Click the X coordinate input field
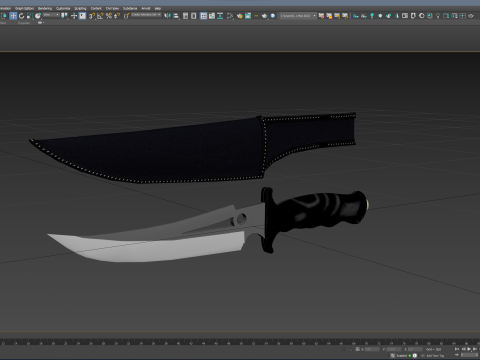480x360 pixels. tap(372, 349)
